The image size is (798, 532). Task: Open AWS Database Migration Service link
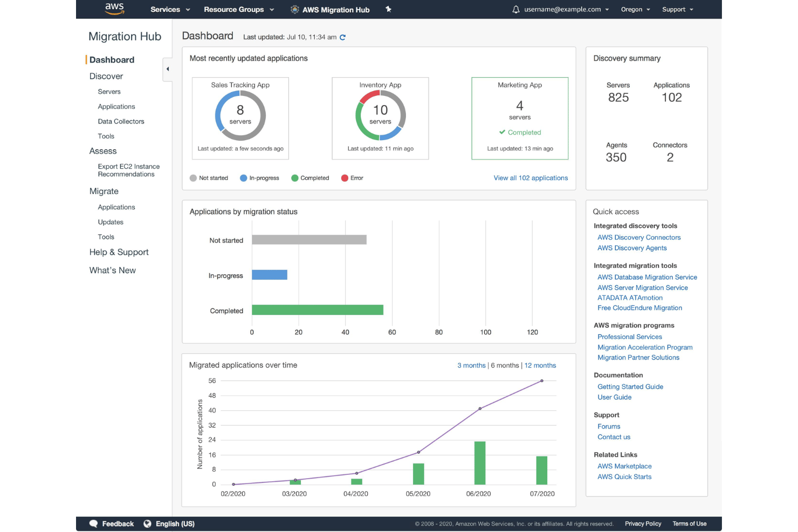(x=647, y=277)
